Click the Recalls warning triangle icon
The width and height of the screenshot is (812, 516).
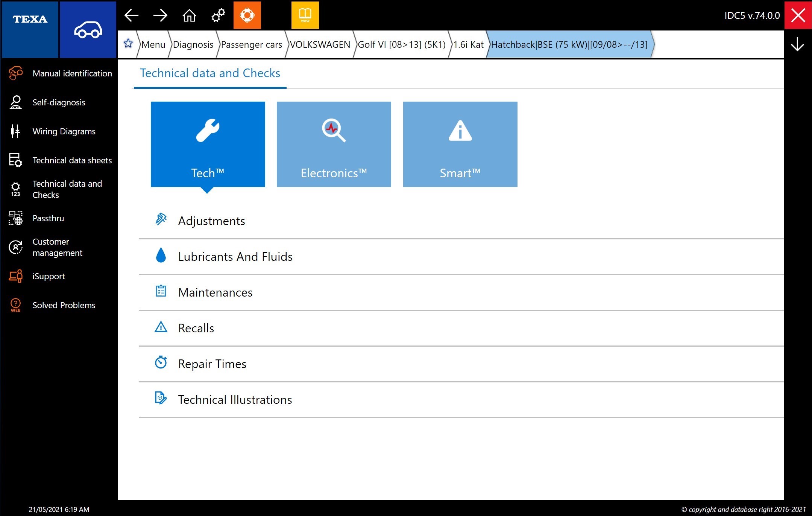click(161, 327)
